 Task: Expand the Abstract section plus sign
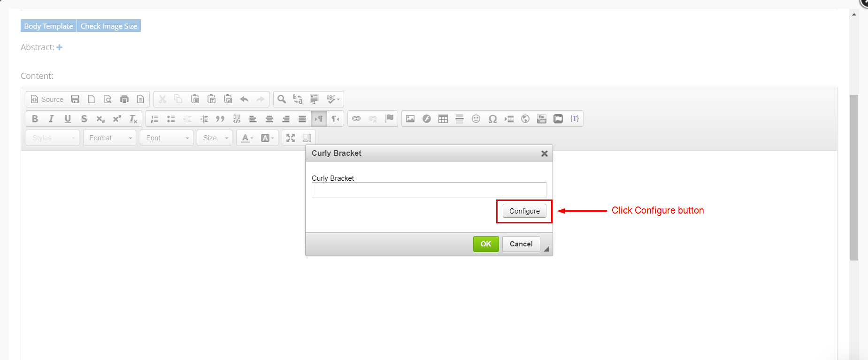(60, 47)
